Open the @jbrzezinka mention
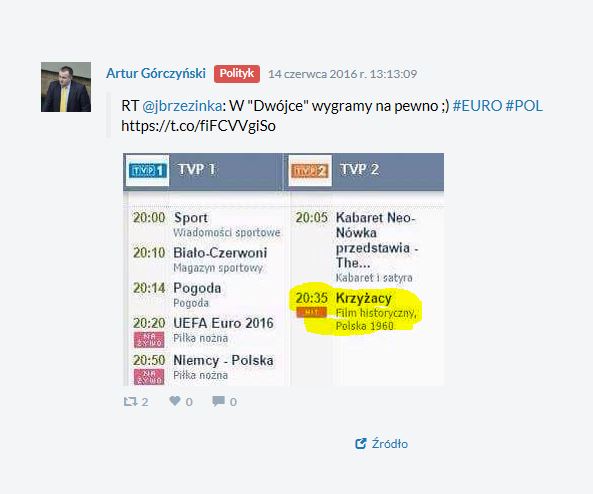Screen dimensions: 593x494 click(182, 106)
